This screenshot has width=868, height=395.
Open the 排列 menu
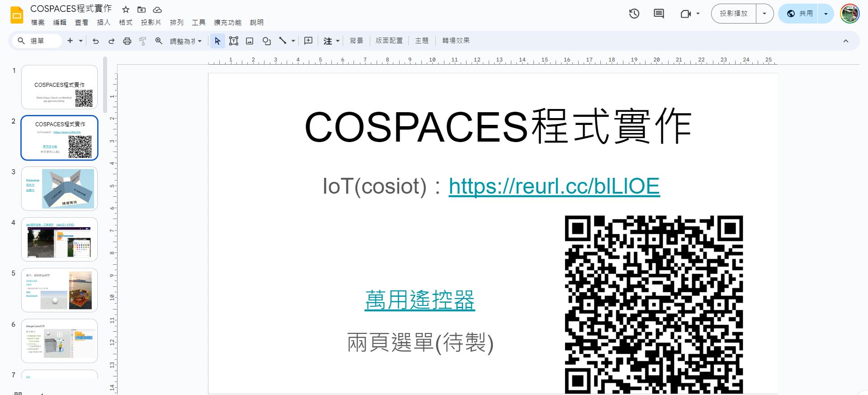pos(177,22)
